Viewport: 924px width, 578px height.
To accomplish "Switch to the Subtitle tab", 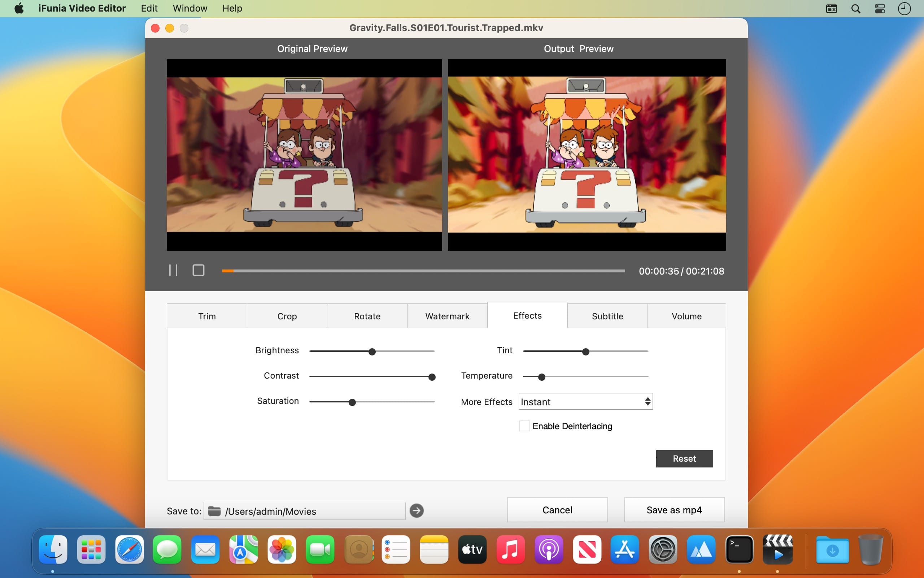I will (x=607, y=316).
